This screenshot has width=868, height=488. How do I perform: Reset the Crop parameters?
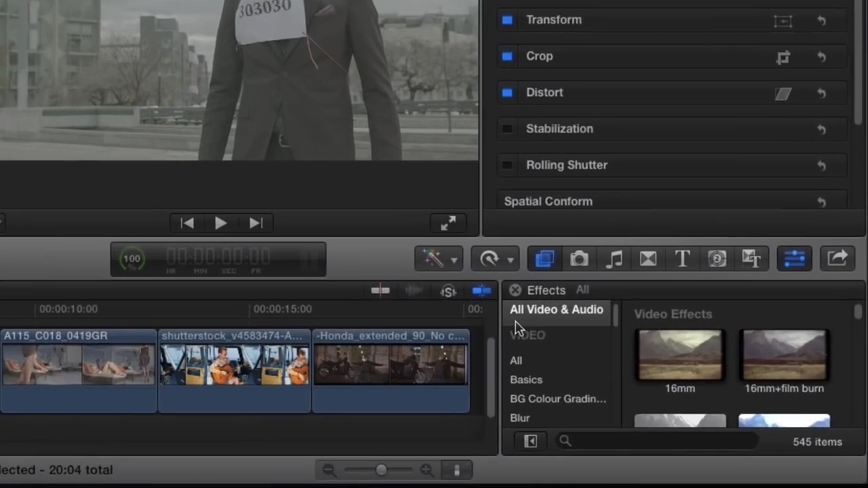[x=821, y=57]
